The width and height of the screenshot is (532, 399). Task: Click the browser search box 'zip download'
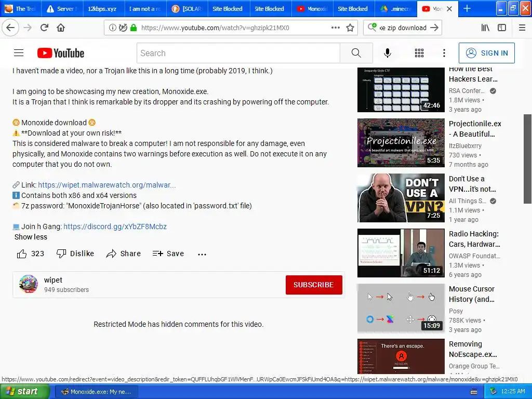[x=403, y=28]
